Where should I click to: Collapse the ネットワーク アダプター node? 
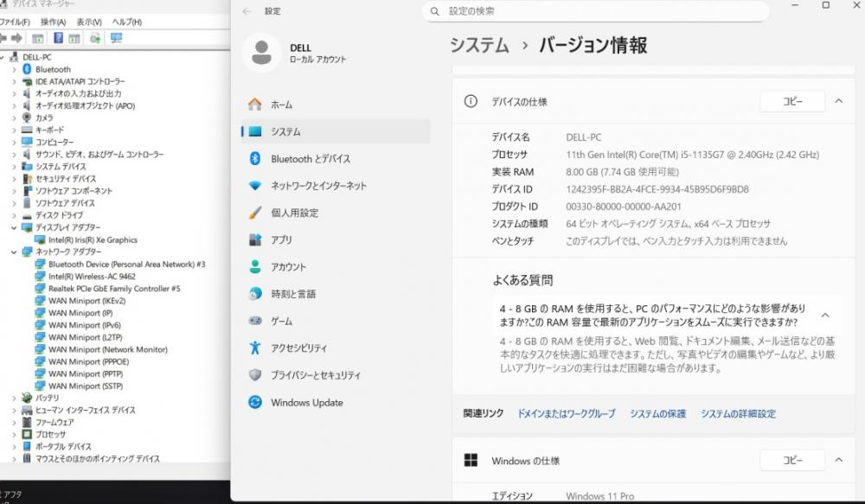point(14,252)
